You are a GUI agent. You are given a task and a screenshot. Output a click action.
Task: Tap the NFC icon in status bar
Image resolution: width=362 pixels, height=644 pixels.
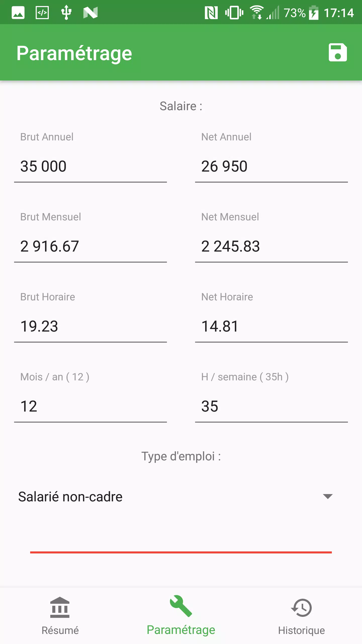tap(211, 13)
